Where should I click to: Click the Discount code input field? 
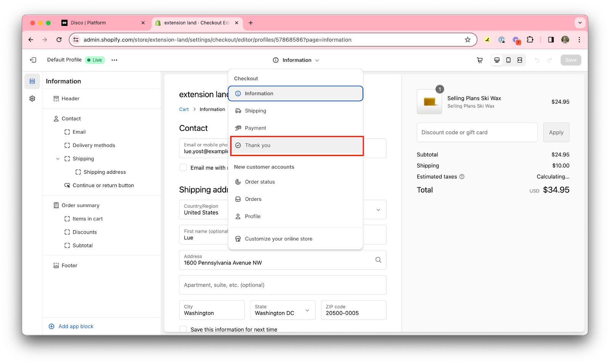coord(477,132)
